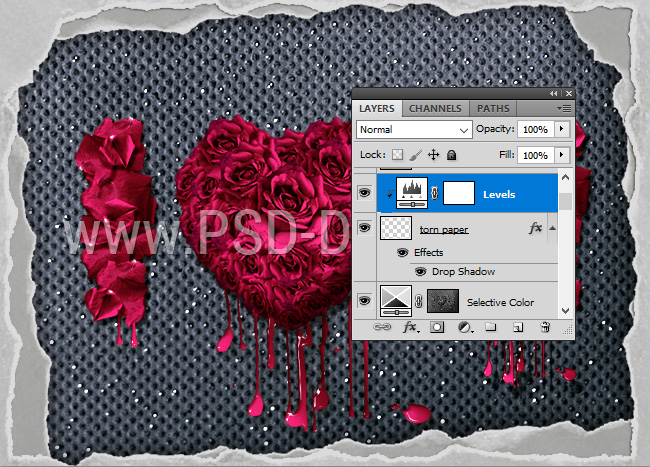Viewport: 650px width, 467px height.
Task: Select the torn paper layer name
Action: 444,230
